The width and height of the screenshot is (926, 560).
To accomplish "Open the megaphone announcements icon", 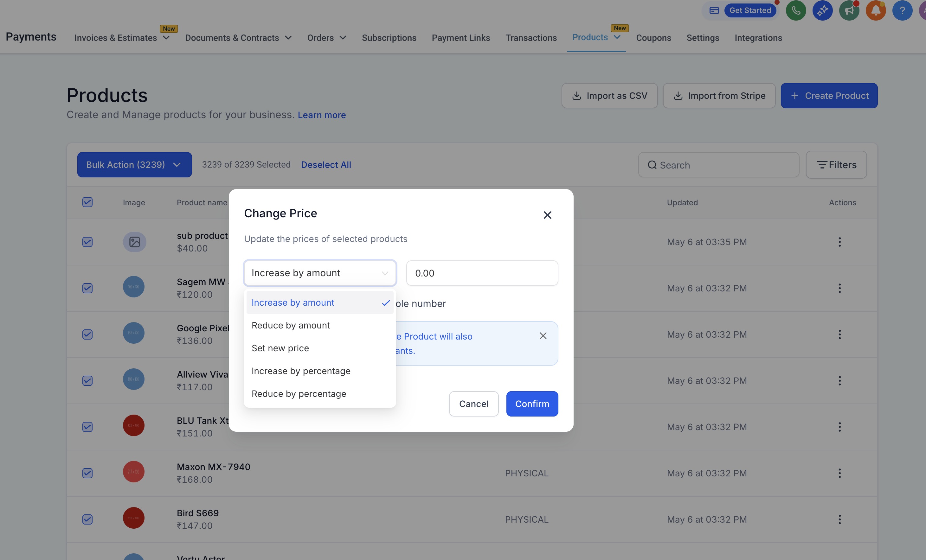I will point(849,10).
